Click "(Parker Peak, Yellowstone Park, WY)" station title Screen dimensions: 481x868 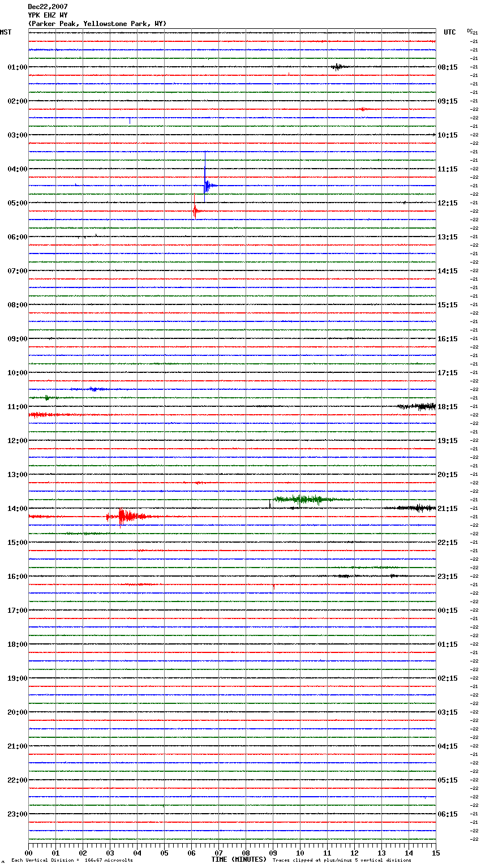(97, 24)
